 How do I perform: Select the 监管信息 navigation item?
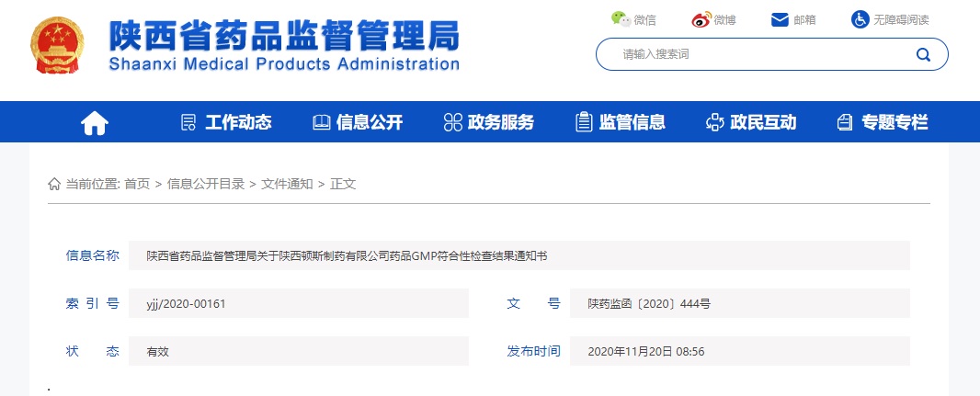(x=621, y=122)
